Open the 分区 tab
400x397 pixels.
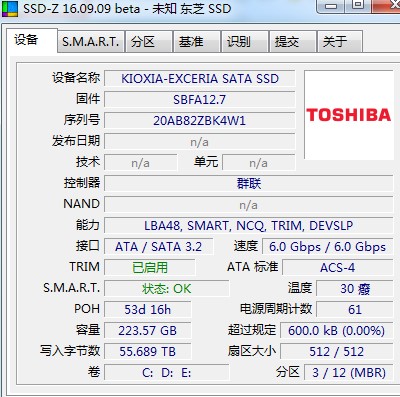click(x=149, y=42)
